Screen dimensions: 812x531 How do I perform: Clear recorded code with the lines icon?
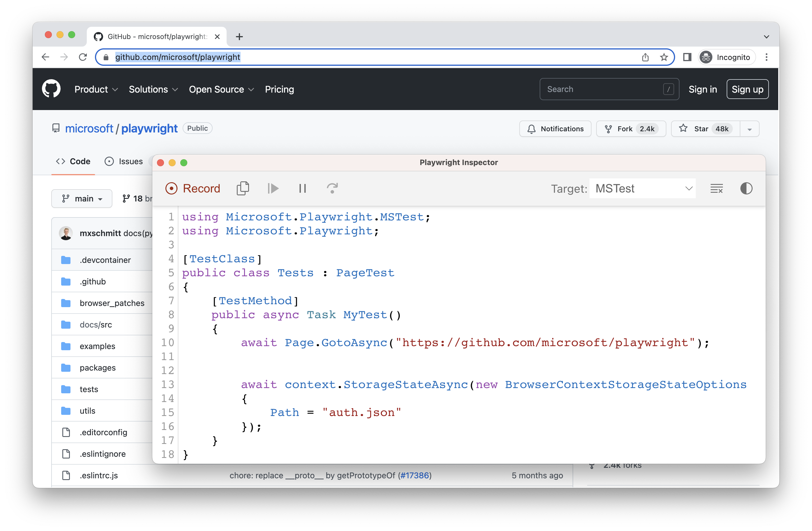click(716, 188)
